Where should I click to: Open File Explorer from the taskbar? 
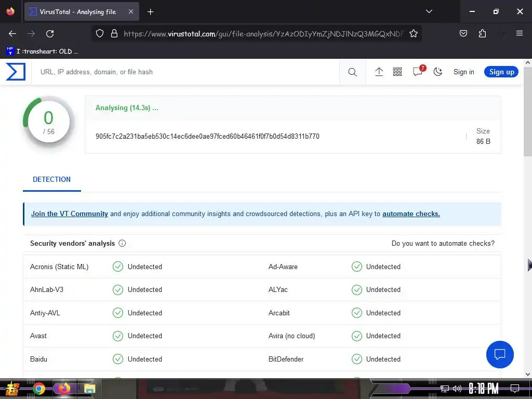tap(89, 389)
